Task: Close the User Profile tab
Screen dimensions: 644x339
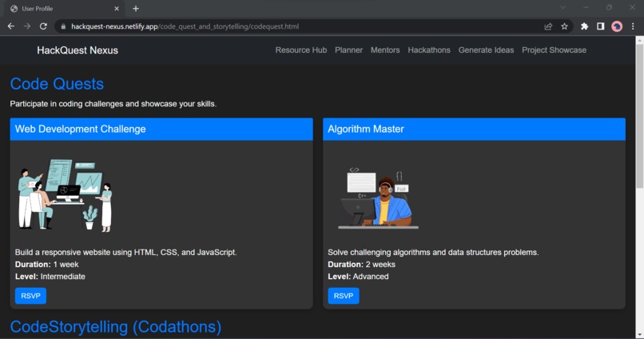Action: click(x=117, y=9)
